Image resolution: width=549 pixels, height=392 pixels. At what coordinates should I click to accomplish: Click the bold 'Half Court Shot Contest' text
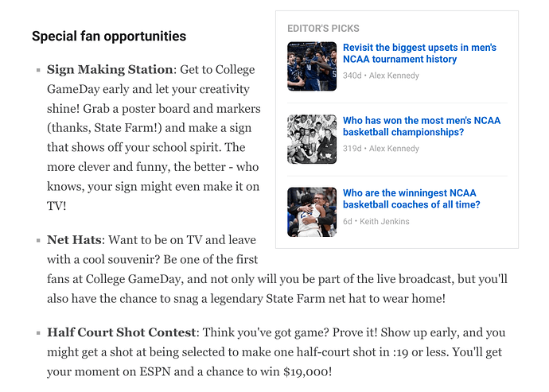pos(122,332)
